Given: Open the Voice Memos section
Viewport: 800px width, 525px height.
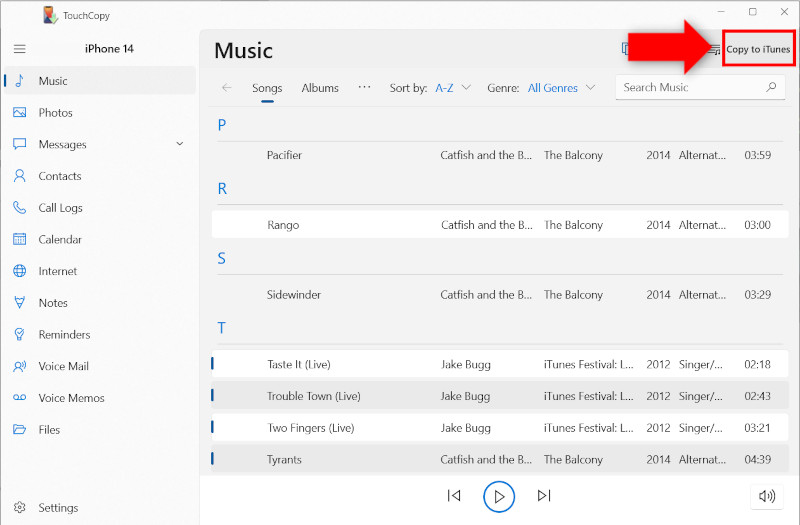Looking at the screenshot, I should tap(100, 397).
